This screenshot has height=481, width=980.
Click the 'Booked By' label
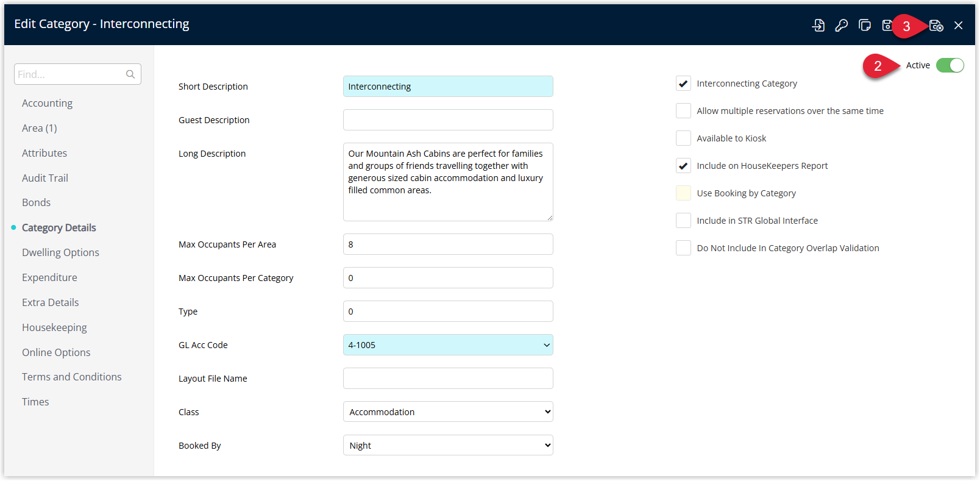200,446
